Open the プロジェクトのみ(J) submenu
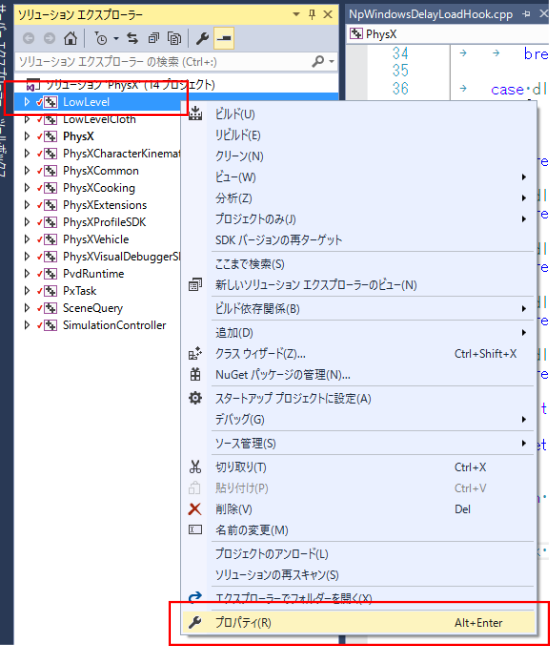The height and width of the screenshot is (646, 550). click(359, 219)
